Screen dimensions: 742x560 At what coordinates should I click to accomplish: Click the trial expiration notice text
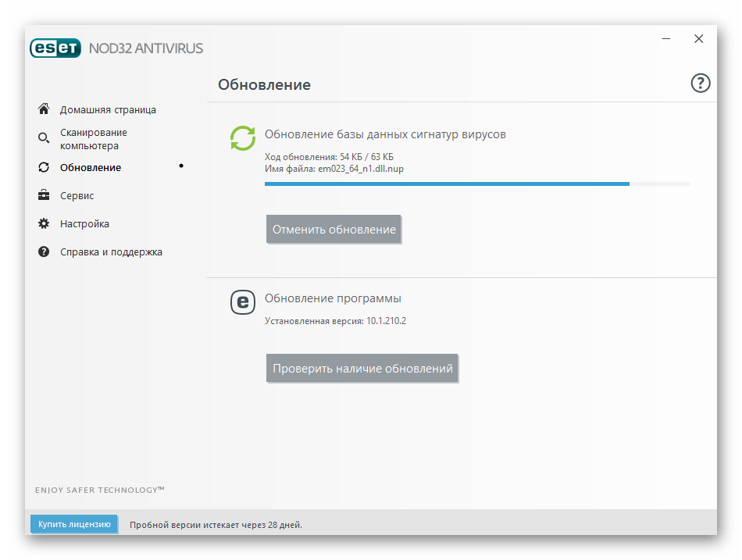point(216,525)
